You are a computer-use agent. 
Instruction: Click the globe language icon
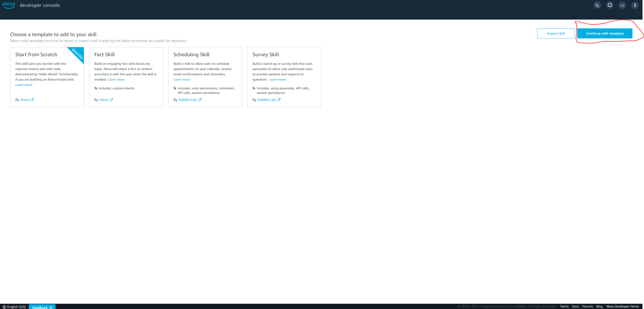[4, 307]
